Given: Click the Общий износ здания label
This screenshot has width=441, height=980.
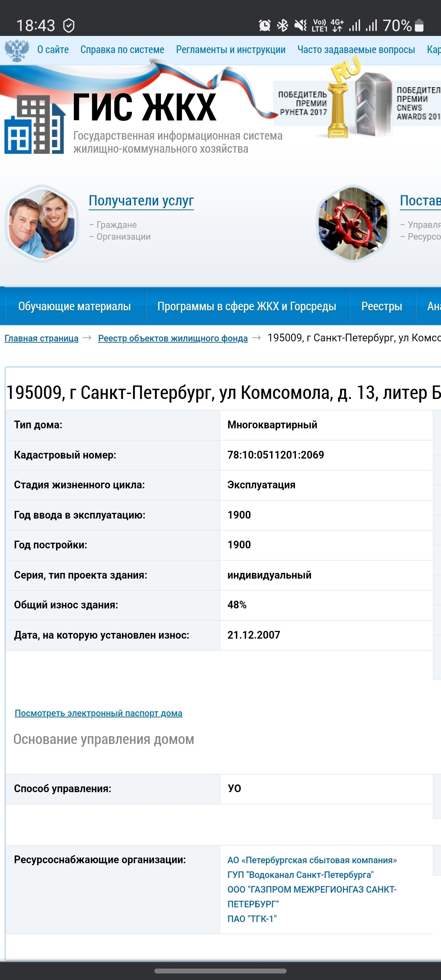Looking at the screenshot, I should coord(66,605).
